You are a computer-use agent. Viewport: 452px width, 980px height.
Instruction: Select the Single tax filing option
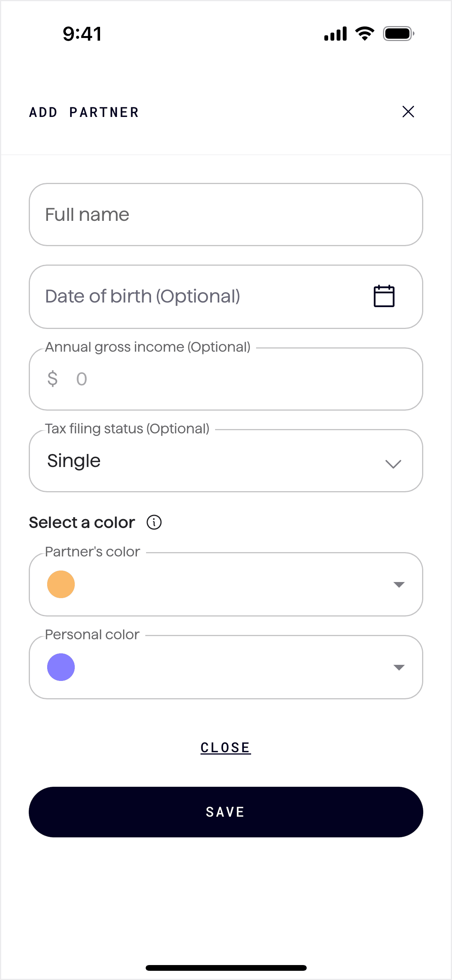(74, 460)
